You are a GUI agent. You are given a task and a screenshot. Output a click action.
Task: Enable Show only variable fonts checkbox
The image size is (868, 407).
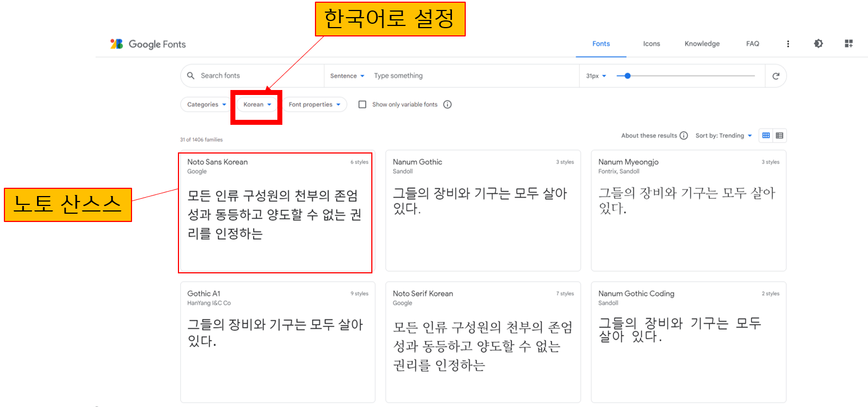pos(362,104)
